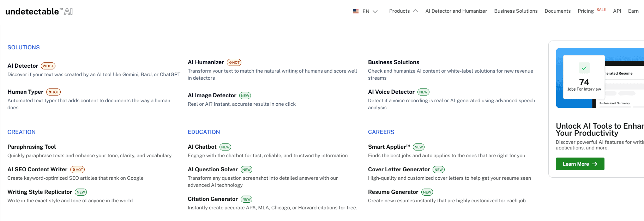Open AI Detector and Humanizer page
The image size is (644, 221).
[456, 11]
